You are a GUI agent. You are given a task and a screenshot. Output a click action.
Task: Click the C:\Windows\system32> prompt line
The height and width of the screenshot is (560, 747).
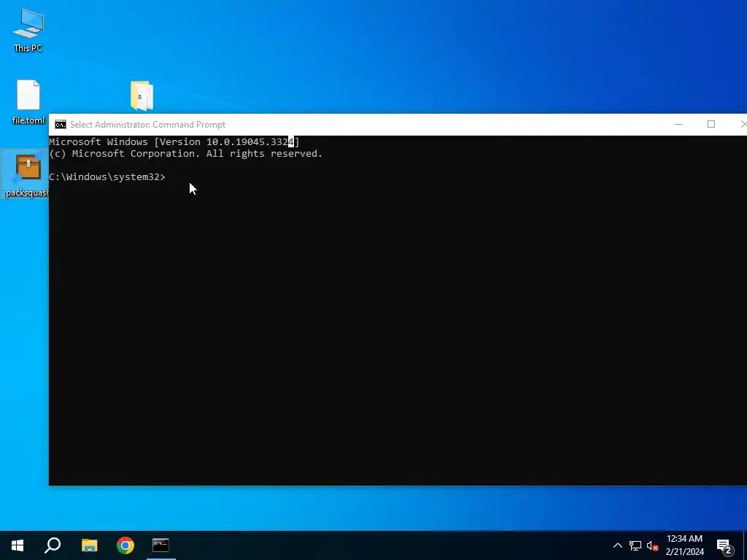(107, 176)
